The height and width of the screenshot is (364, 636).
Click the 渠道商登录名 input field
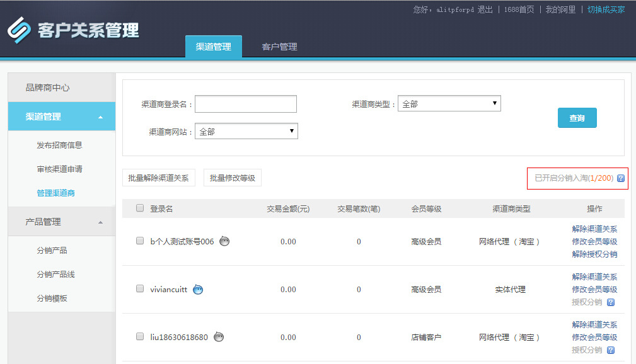(246, 103)
